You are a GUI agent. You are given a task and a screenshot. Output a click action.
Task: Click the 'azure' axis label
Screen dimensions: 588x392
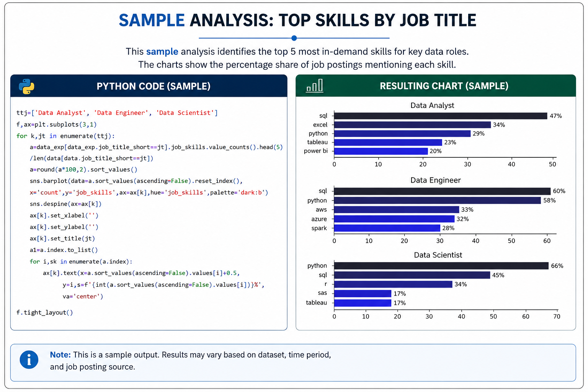319,219
